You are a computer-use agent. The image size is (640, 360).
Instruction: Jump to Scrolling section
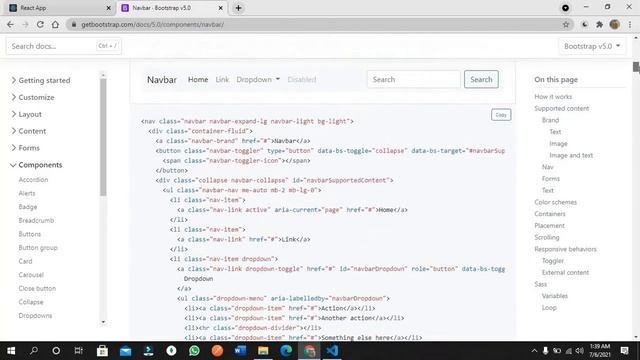(547, 238)
